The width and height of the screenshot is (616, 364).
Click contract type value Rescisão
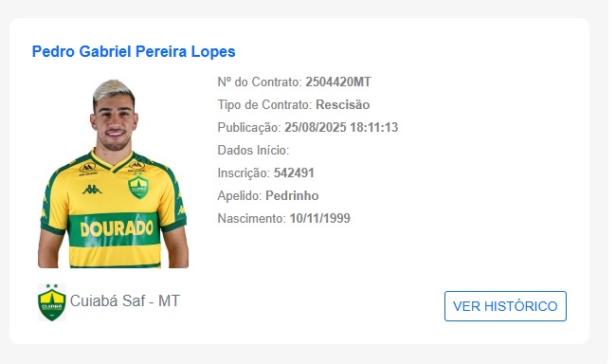coord(342,104)
